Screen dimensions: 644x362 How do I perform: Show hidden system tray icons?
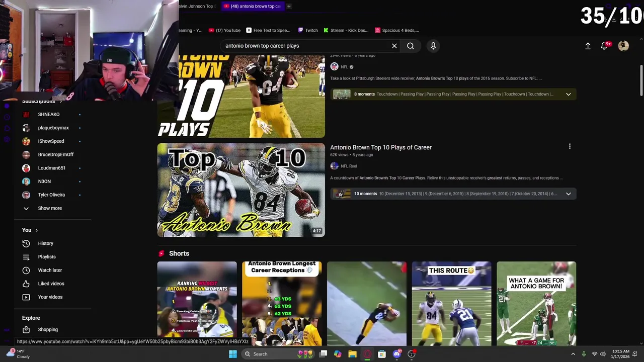pyautogui.click(x=573, y=354)
